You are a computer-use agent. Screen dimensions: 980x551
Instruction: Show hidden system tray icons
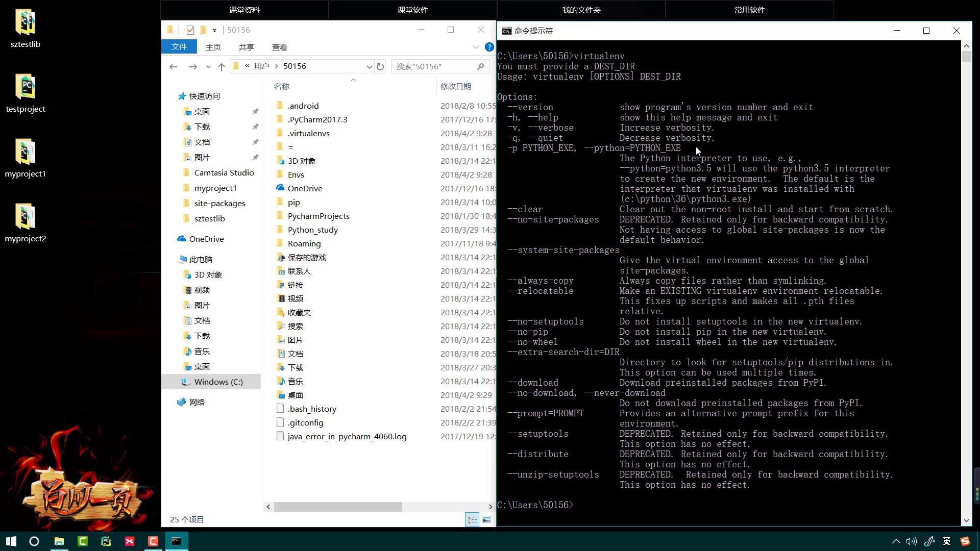coord(896,541)
